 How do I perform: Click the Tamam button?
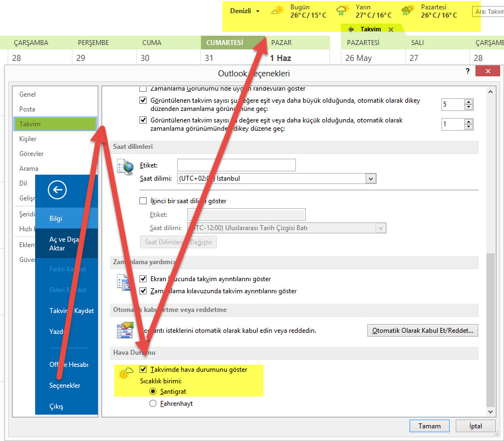(429, 426)
